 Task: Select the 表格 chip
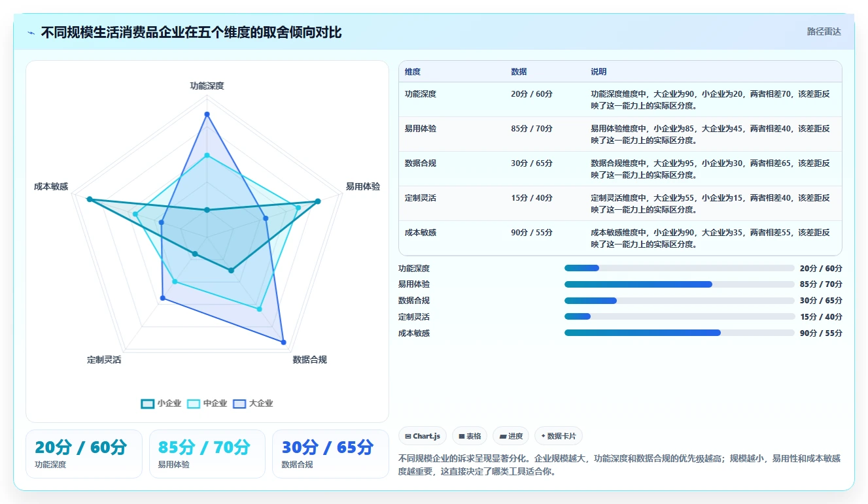[x=470, y=436]
